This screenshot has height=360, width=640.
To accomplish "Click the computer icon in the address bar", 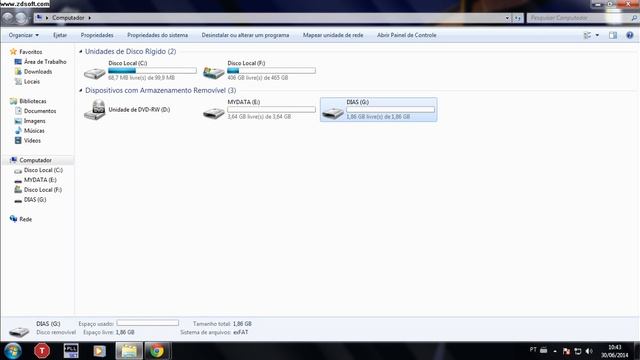I will click(39, 18).
